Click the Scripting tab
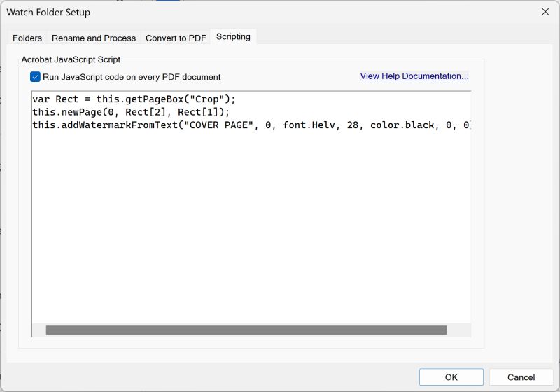This screenshot has height=392, width=560. pos(233,36)
